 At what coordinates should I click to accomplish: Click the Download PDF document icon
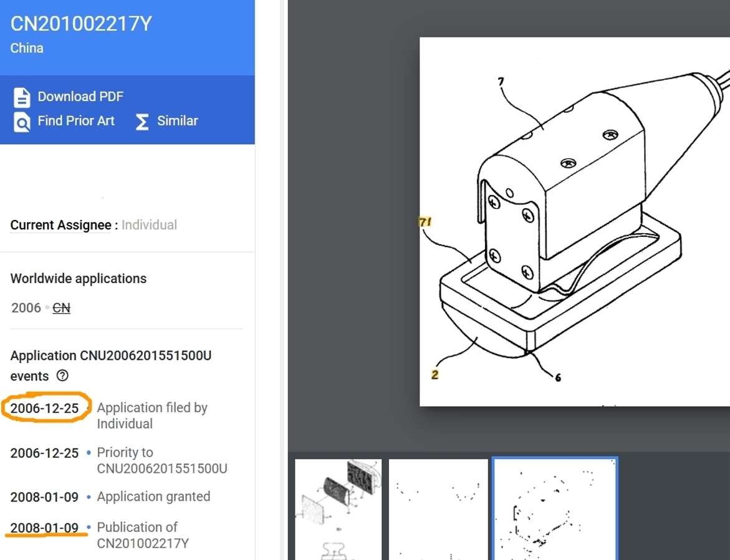pos(22,97)
